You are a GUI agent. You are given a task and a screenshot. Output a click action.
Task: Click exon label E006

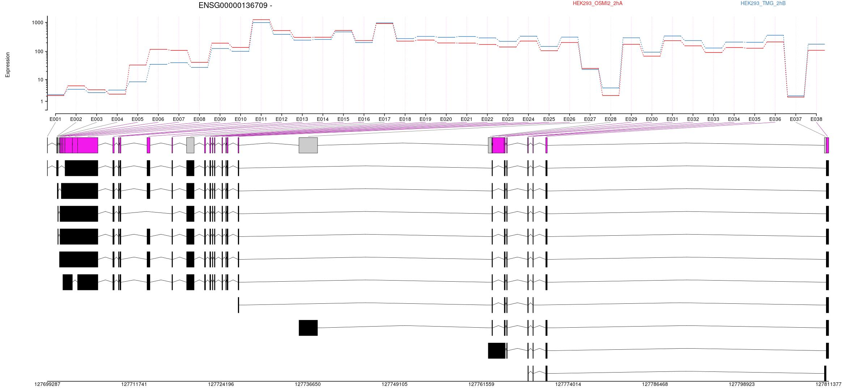pos(158,119)
